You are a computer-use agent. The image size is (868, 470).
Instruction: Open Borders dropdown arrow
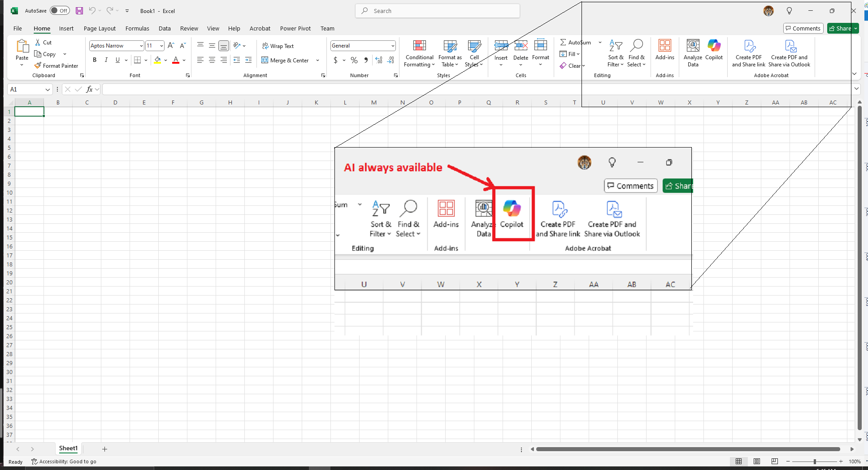[x=146, y=60]
